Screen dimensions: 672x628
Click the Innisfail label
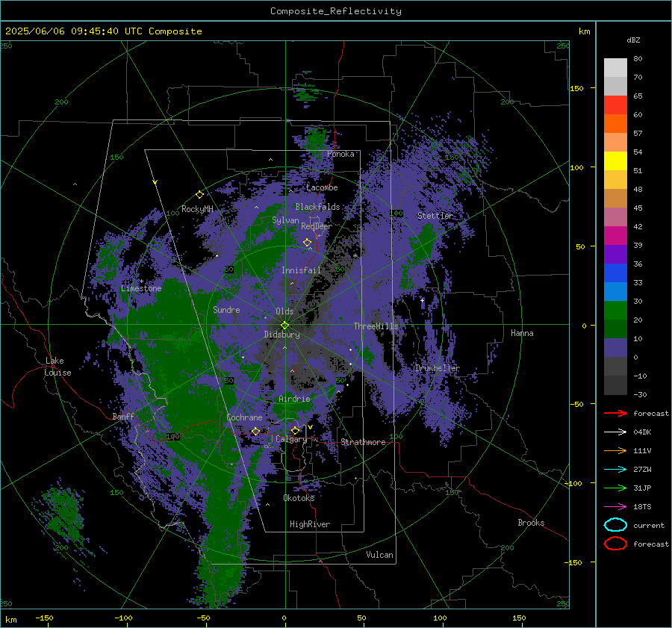(301, 270)
